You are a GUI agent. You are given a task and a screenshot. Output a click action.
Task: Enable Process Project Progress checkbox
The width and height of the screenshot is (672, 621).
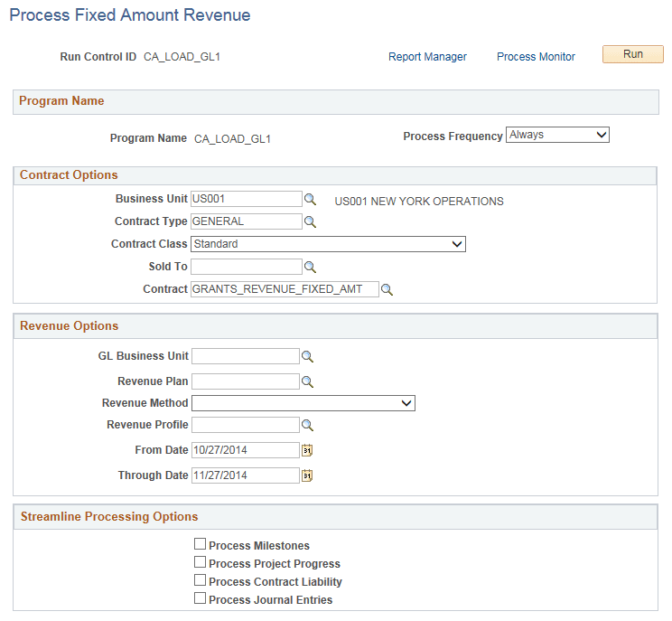[200, 562]
